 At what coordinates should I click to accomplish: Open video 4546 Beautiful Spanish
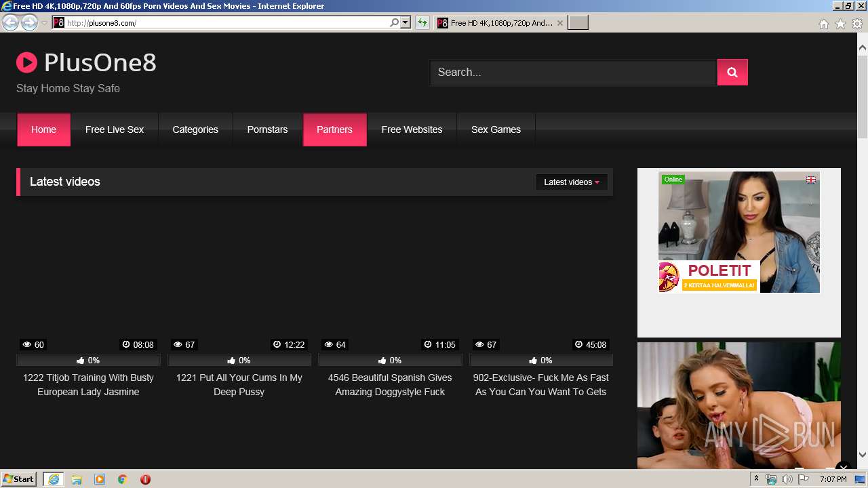pos(390,385)
